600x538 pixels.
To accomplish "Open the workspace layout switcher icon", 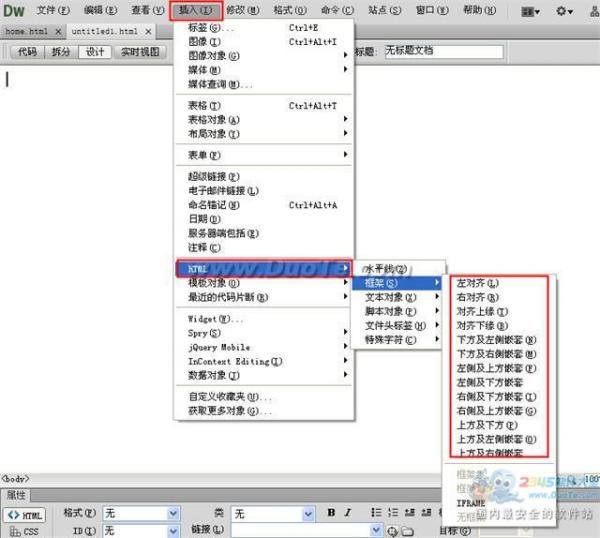I will tap(530, 12).
